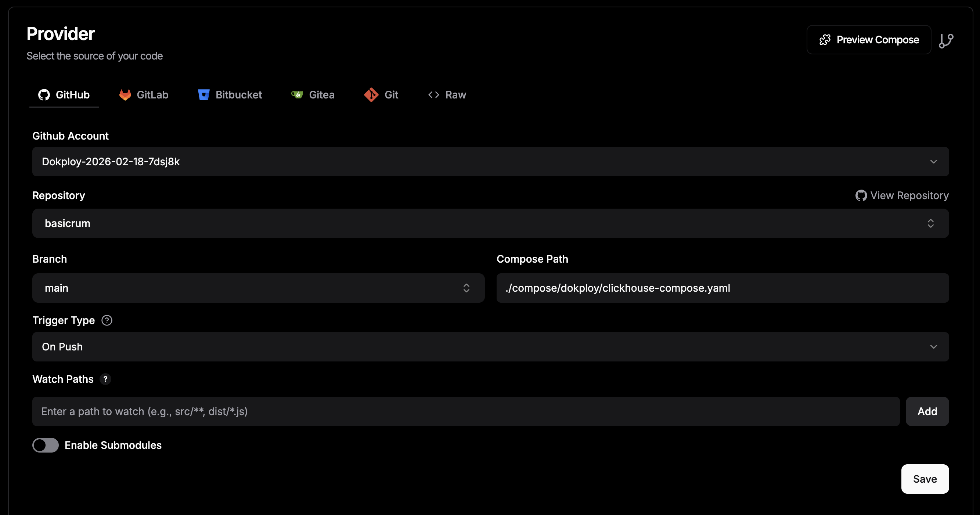
Task: Click the 'Select the source of your code' subtitle
Action: (x=95, y=56)
